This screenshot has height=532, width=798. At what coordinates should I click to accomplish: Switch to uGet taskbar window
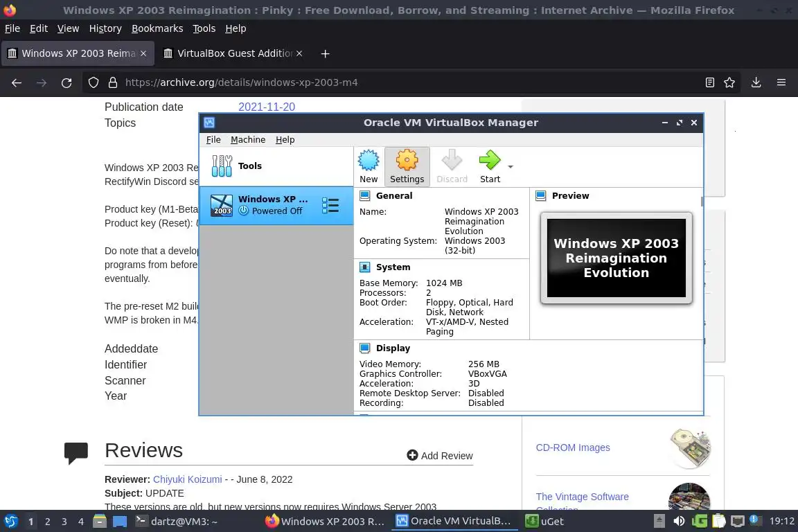coord(545,522)
